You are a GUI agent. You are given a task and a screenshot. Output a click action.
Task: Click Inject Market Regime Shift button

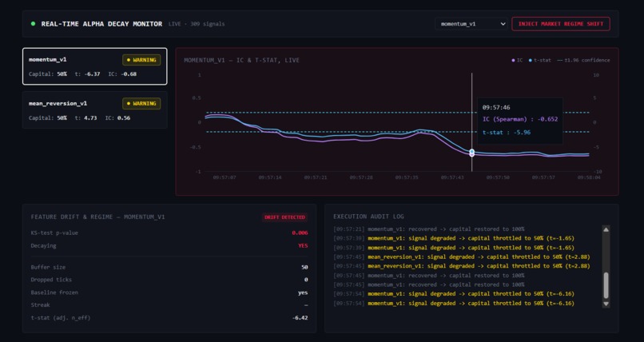click(561, 24)
